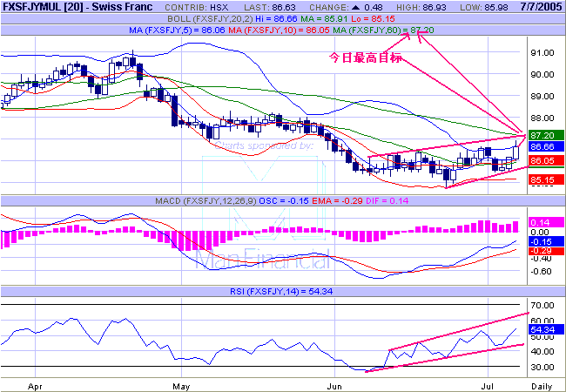Select the red 86.05 price tag on axis
The width and height of the screenshot is (566, 392).
(x=546, y=160)
